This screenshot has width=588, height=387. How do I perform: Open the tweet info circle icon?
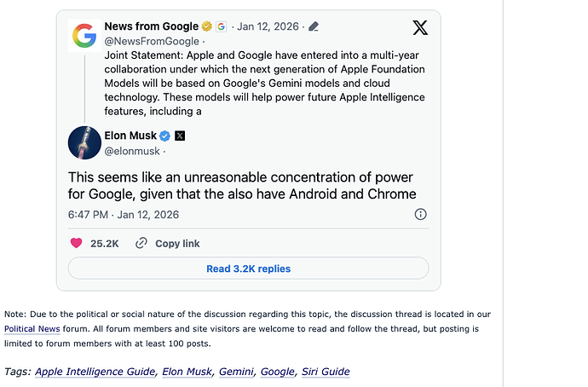coord(420,214)
